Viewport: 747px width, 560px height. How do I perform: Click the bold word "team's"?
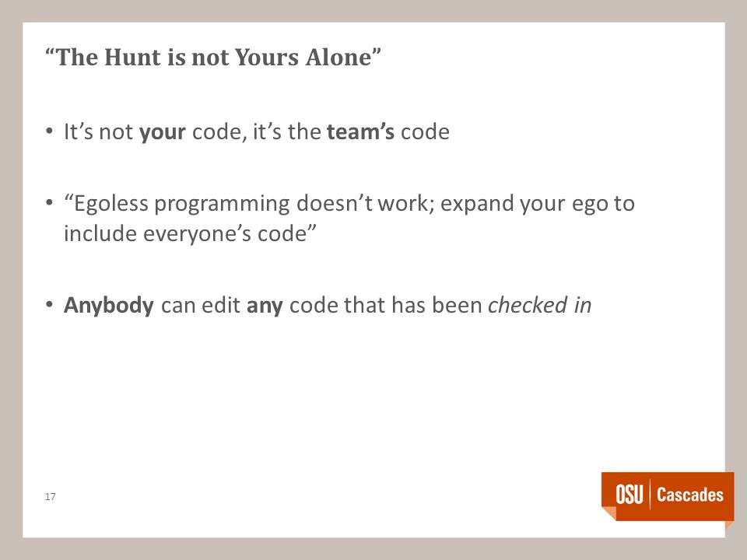360,131
